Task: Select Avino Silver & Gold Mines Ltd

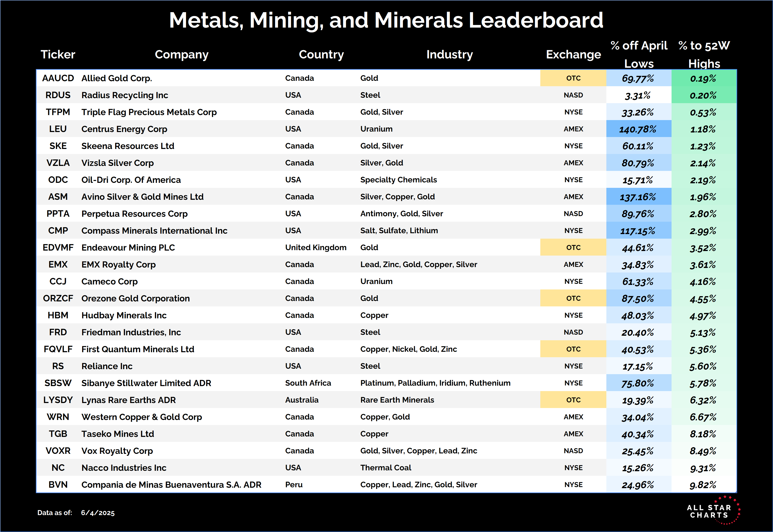Action: [x=142, y=197]
